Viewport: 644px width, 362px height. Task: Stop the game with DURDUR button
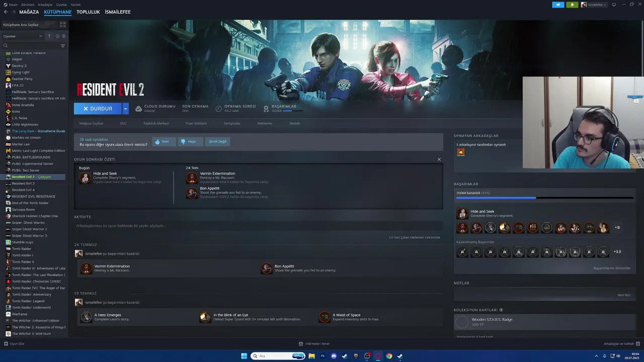coord(98,109)
